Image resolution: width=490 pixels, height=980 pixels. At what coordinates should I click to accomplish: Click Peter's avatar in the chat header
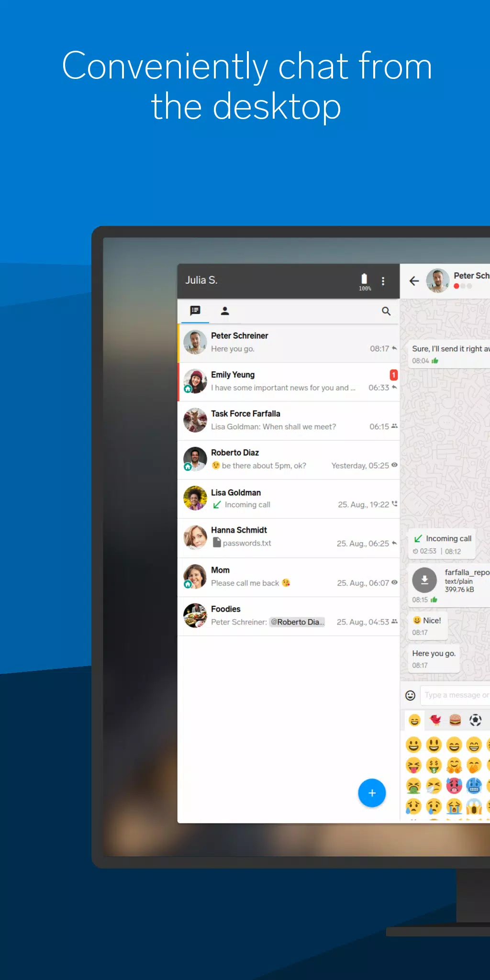pyautogui.click(x=437, y=280)
